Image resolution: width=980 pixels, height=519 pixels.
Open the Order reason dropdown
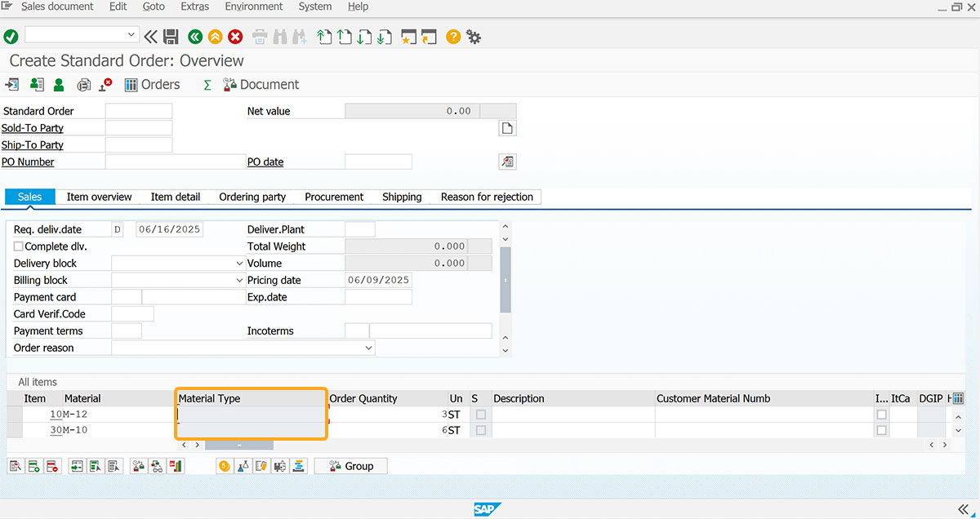[368, 348]
